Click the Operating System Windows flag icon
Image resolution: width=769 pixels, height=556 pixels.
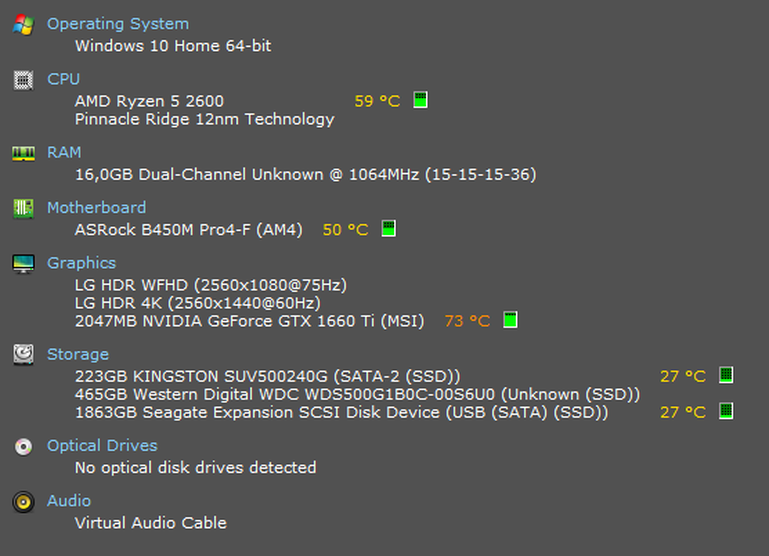pos(23,24)
